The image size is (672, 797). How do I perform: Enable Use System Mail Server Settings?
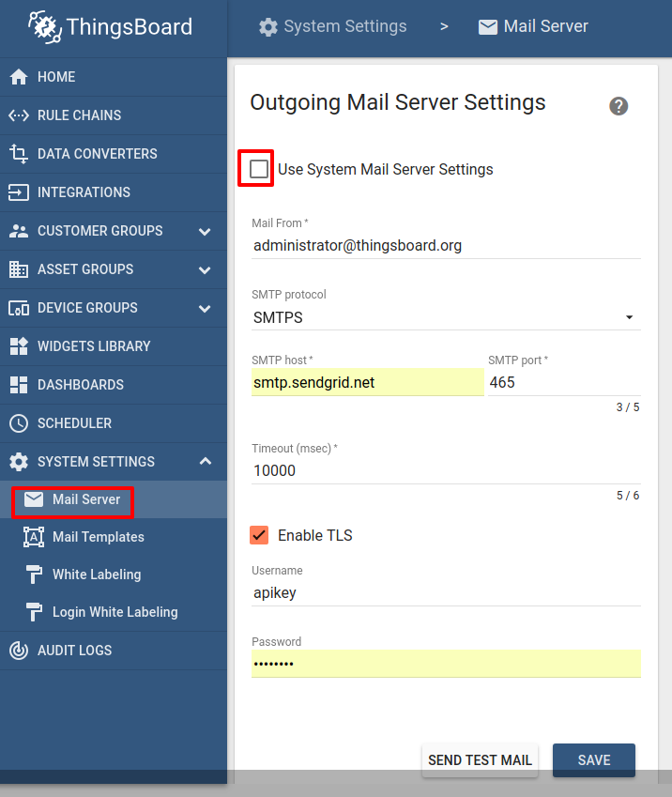tap(259, 169)
